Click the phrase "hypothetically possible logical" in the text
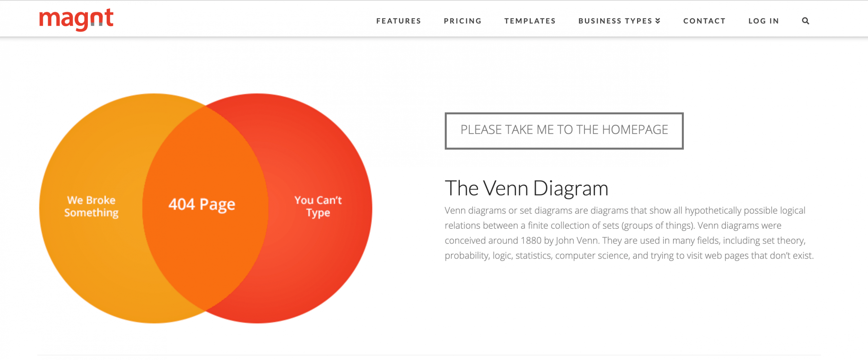The height and width of the screenshot is (360, 868). coord(745,211)
